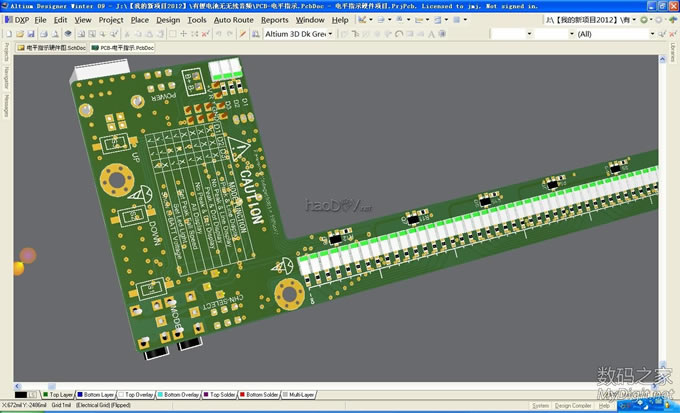Image resolution: width=680 pixels, height=413 pixels.
Task: Choose the Multi-Layer tab
Action: coord(300,395)
